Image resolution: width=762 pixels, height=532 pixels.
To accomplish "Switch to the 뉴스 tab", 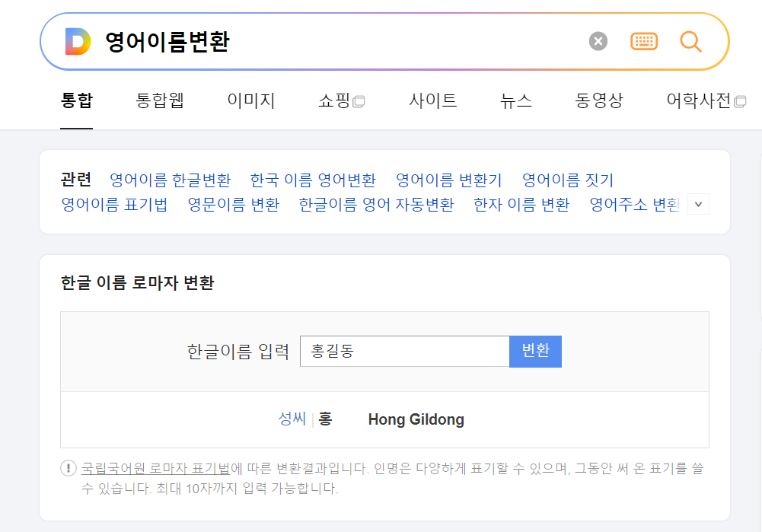I will click(x=515, y=100).
